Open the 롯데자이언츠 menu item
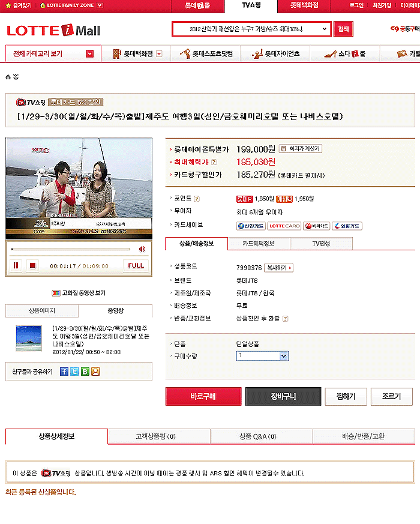The height and width of the screenshot is (524, 420). pyautogui.click(x=275, y=54)
